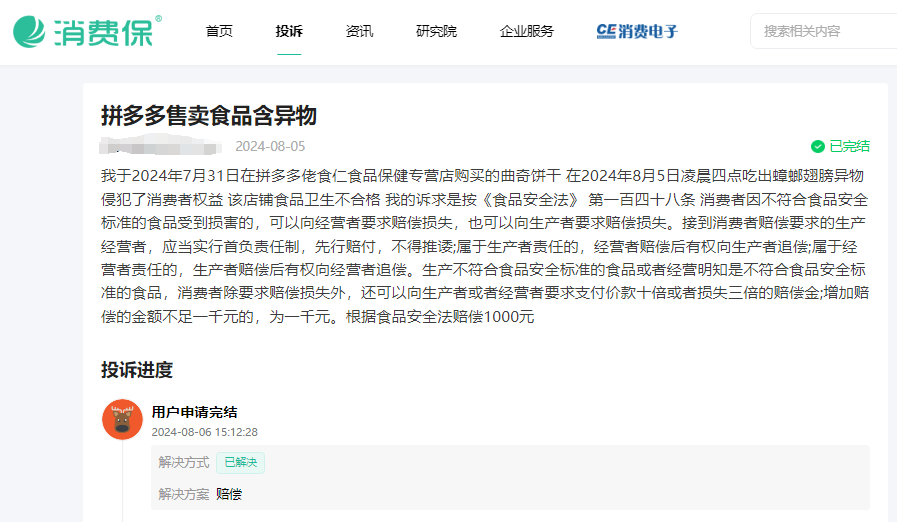Open the 研究院 menu item
The width and height of the screenshot is (897, 522).
point(436,31)
